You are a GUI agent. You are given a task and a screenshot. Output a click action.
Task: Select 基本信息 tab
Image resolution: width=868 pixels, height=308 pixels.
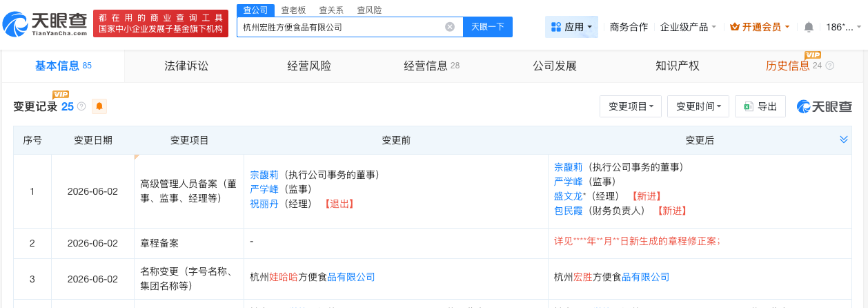pos(63,66)
